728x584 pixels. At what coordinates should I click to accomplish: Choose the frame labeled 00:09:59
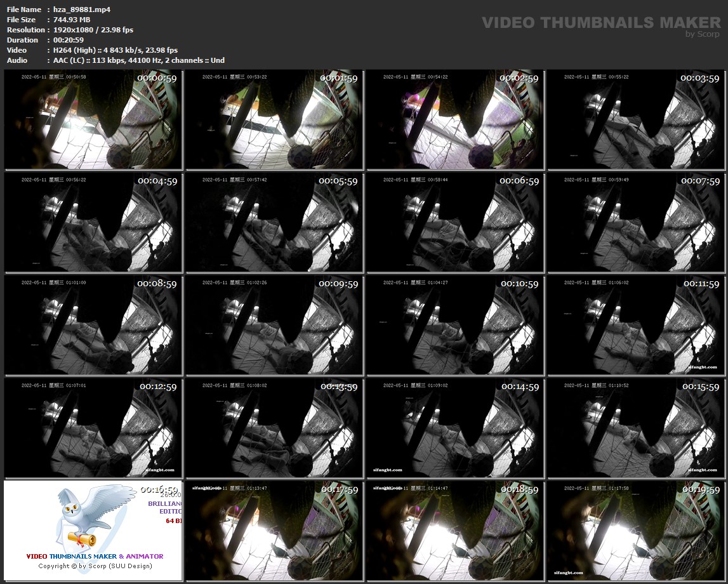click(274, 326)
